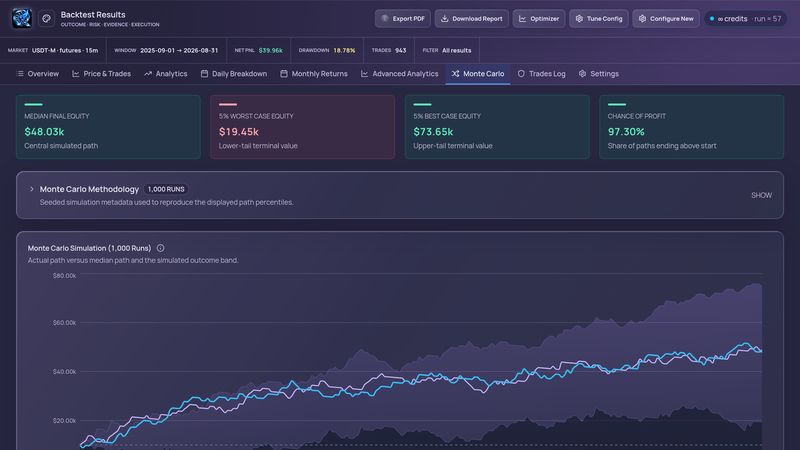Expand Monte Carlo Methodology chevron

(x=32, y=189)
